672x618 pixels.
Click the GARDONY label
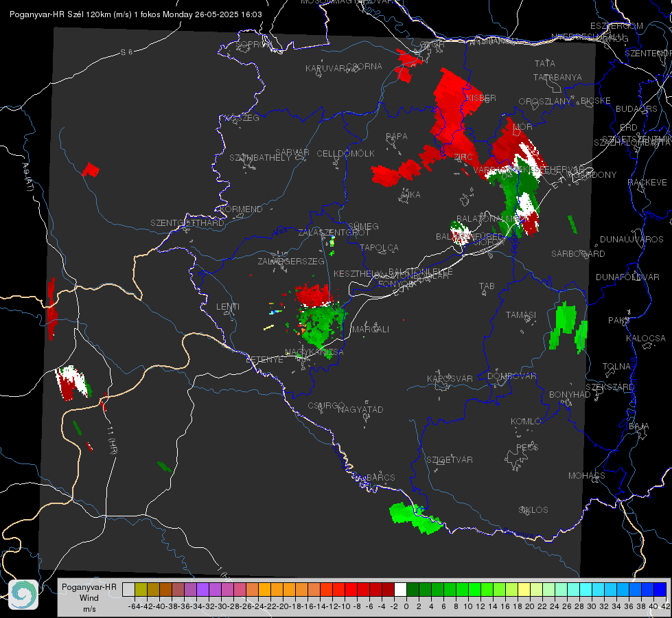(596, 174)
